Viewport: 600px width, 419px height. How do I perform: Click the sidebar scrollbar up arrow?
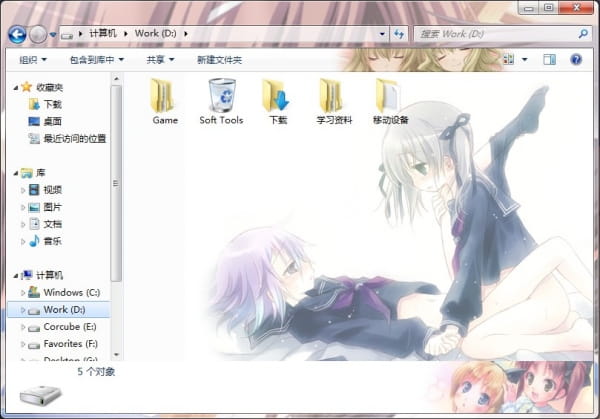[x=116, y=79]
